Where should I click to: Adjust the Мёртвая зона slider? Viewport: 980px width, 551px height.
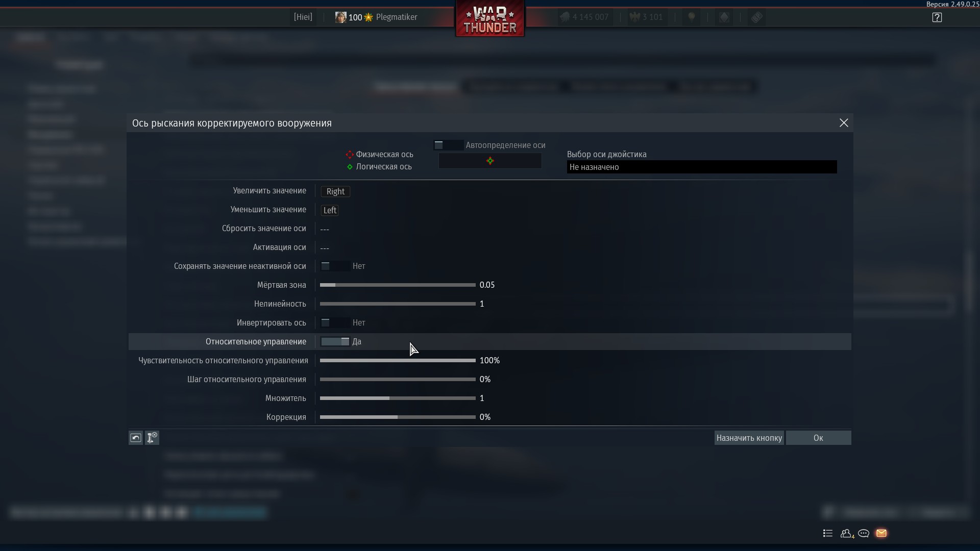click(398, 285)
